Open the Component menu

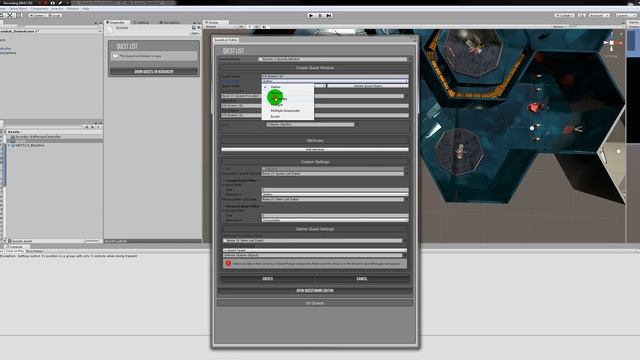coord(40,8)
